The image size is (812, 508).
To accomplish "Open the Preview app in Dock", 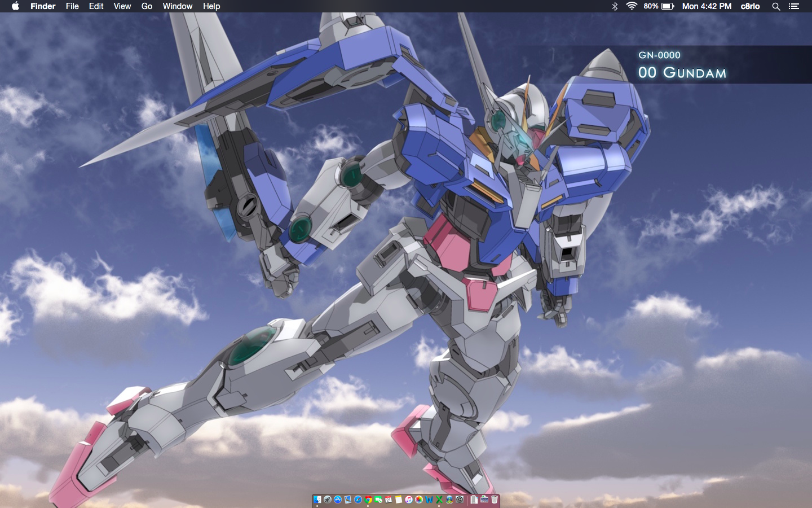I will coord(348,500).
